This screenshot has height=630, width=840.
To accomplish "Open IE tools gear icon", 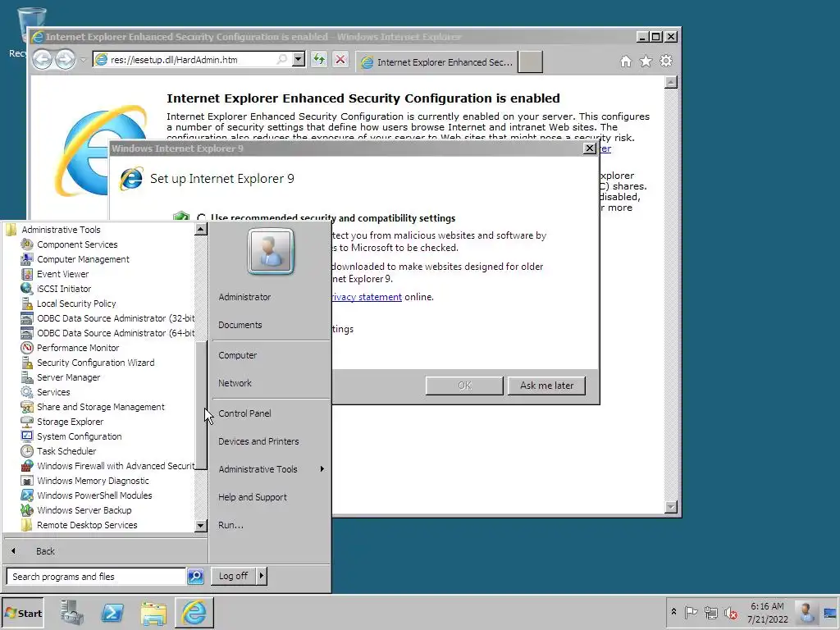I will (x=666, y=61).
